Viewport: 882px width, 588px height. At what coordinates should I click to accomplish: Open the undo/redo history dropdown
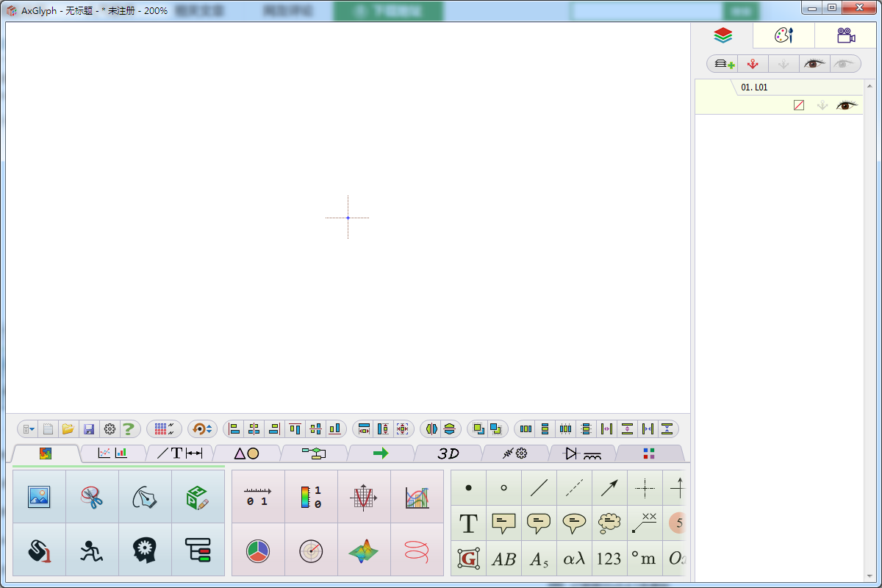[202, 429]
